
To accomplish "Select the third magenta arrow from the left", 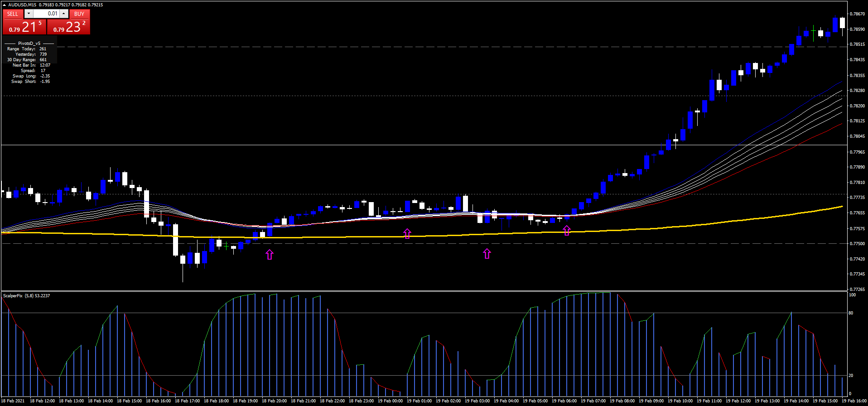I will coord(487,254).
